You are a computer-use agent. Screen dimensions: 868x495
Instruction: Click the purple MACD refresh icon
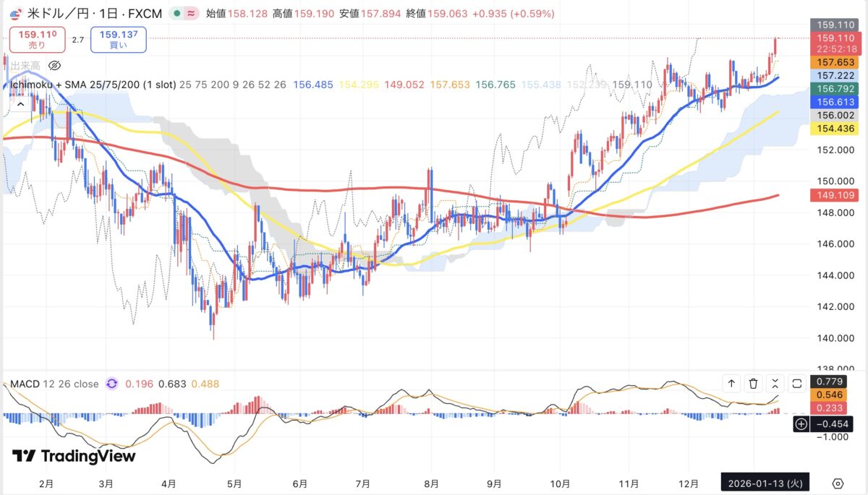click(112, 384)
